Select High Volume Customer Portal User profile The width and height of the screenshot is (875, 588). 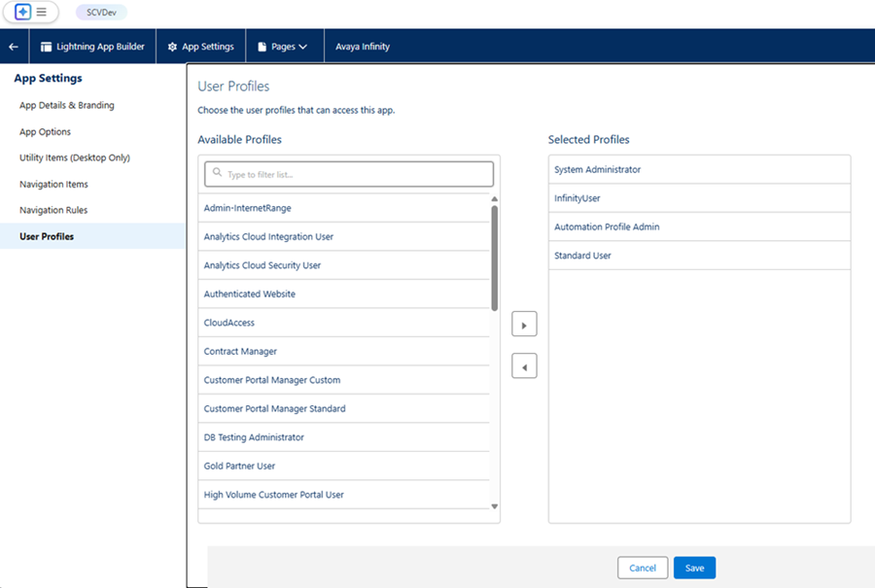point(344,495)
